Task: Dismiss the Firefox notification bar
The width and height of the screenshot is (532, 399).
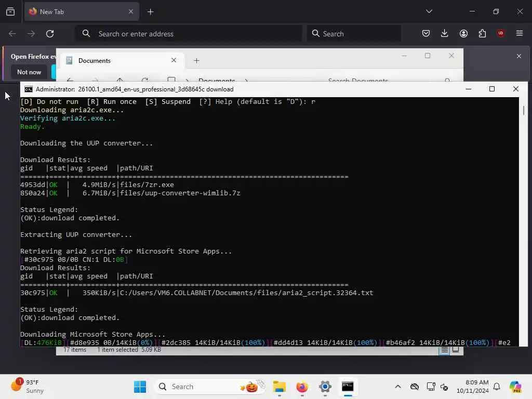Action: (519, 56)
